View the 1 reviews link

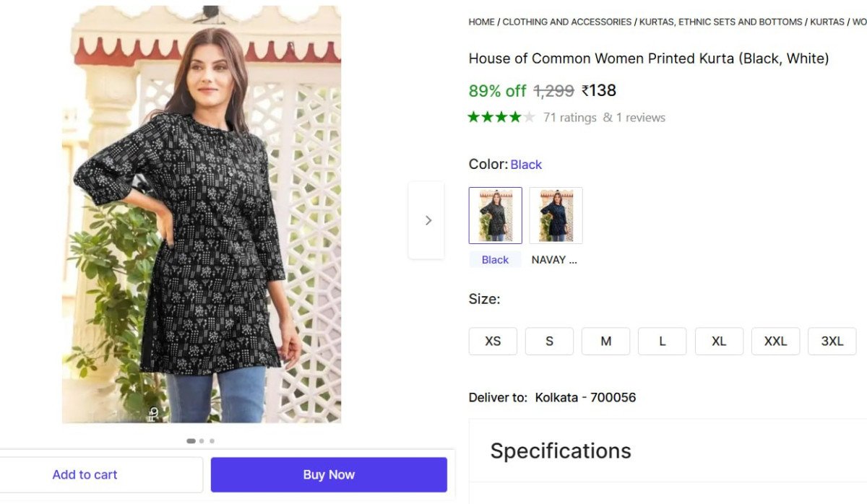point(640,117)
